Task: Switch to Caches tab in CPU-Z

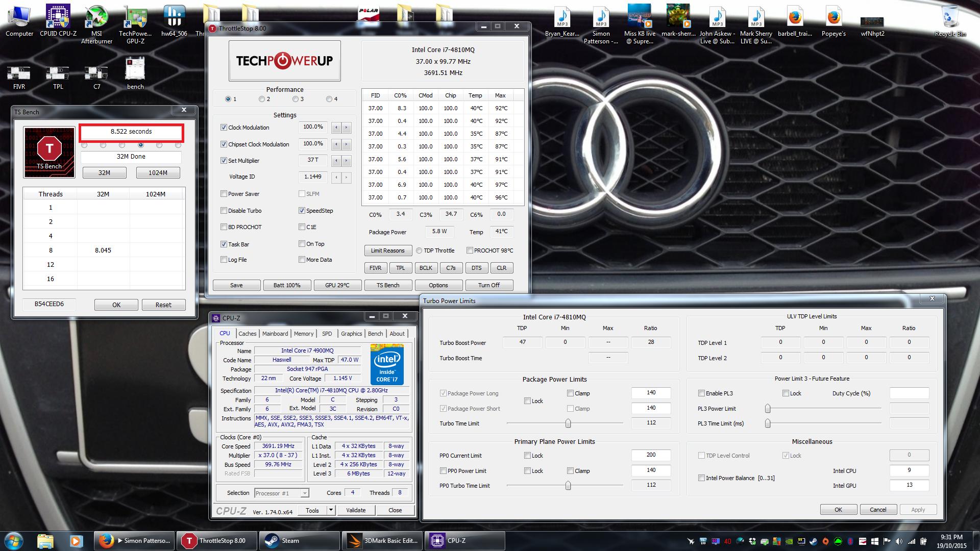Action: pos(248,334)
